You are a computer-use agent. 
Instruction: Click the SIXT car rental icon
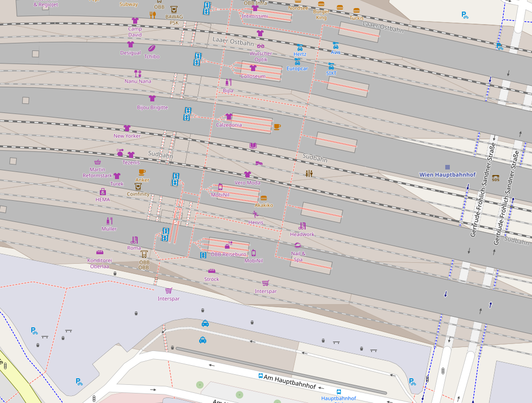coord(331,66)
